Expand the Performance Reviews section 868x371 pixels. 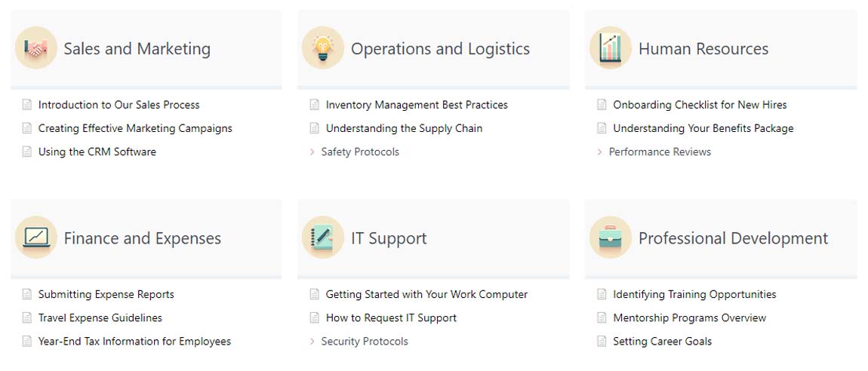coord(600,152)
